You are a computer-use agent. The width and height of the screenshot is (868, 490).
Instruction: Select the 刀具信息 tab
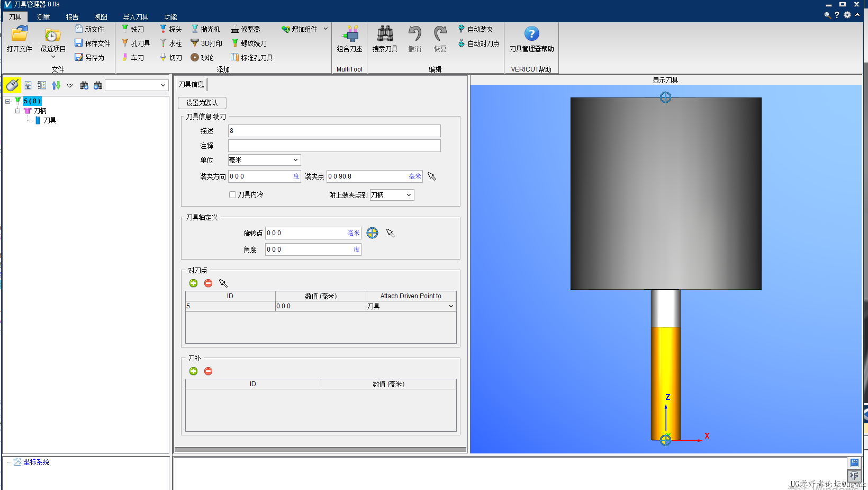click(x=191, y=84)
